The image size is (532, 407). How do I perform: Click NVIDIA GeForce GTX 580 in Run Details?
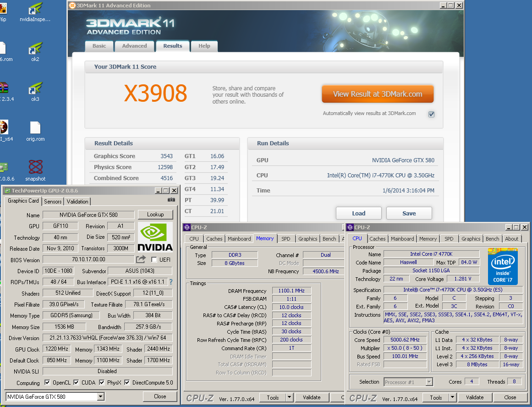click(403, 160)
